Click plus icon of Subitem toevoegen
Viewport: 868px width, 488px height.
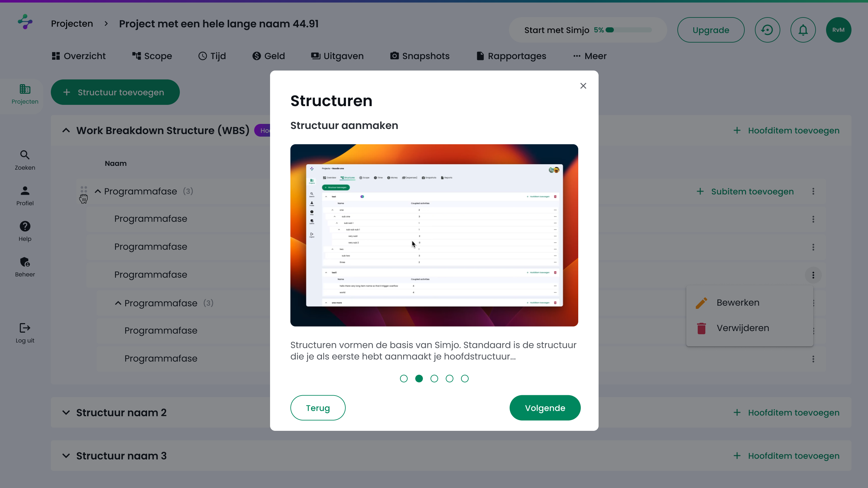[700, 192]
